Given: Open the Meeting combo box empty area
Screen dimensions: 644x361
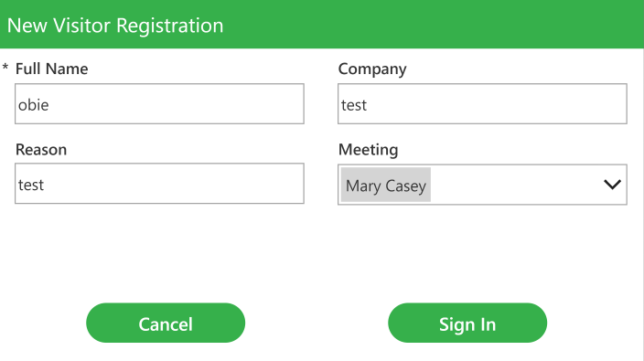Looking at the screenshot, I should pos(515,185).
